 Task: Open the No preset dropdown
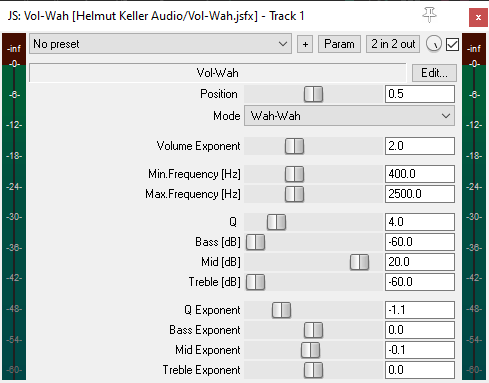(x=160, y=44)
